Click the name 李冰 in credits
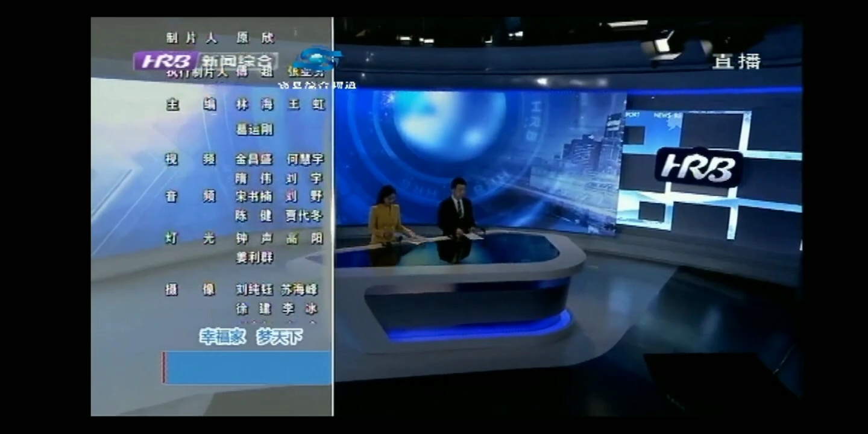This screenshot has width=868, height=434. pyautogui.click(x=300, y=309)
